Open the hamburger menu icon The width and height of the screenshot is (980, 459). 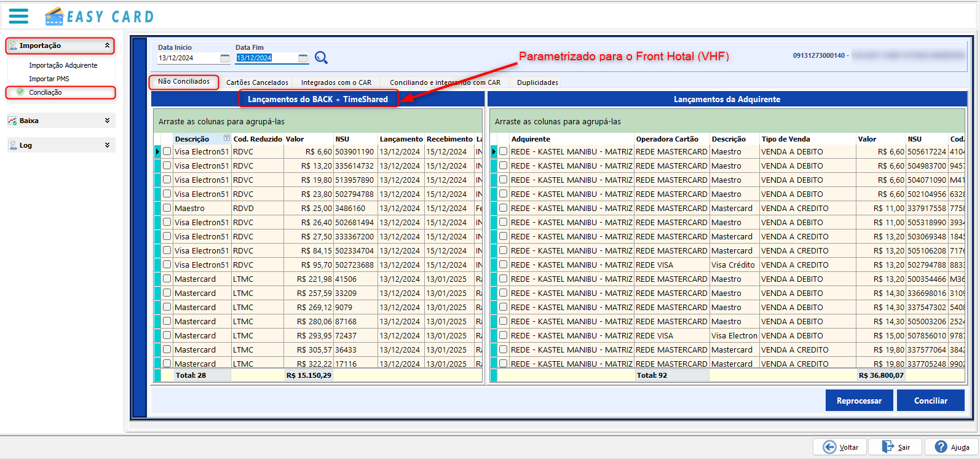[x=18, y=16]
